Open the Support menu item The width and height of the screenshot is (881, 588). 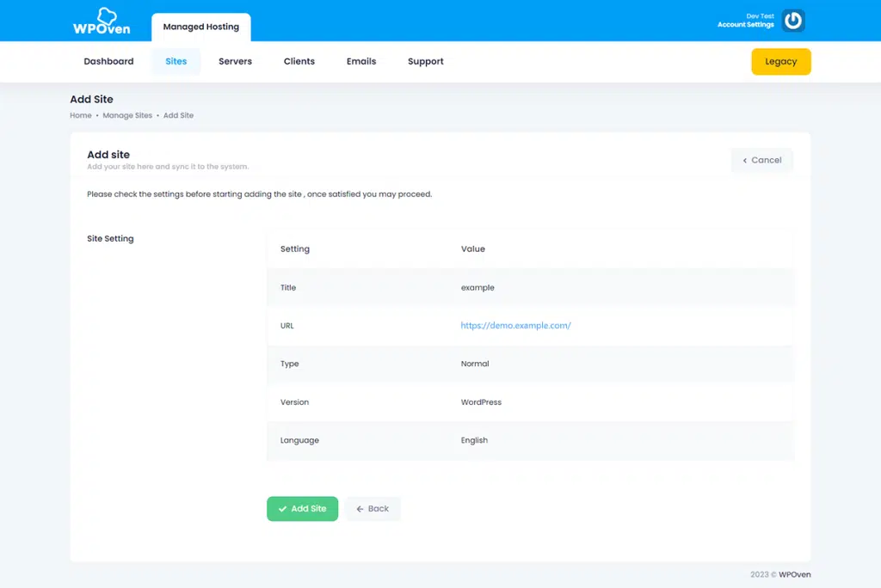click(425, 61)
